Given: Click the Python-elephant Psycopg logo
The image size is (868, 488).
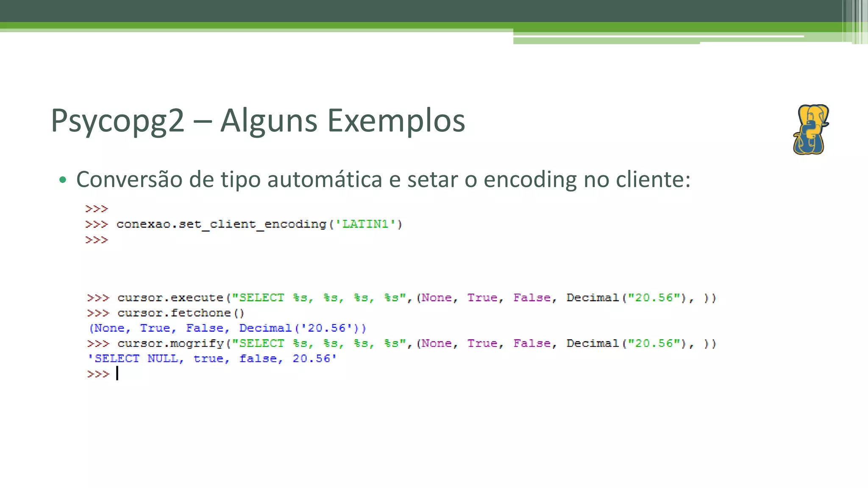Looking at the screenshot, I should coord(811,130).
